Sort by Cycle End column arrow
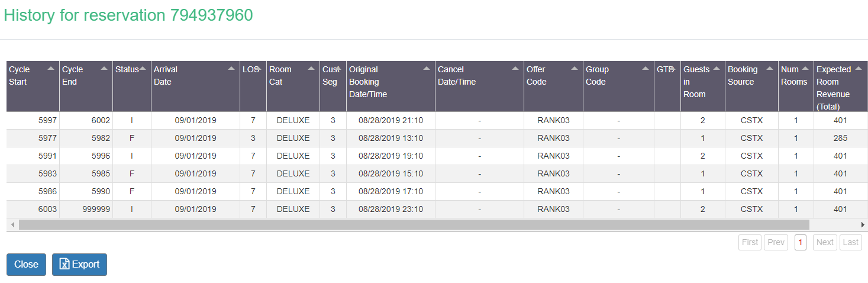The height and width of the screenshot is (283, 868). point(104,69)
